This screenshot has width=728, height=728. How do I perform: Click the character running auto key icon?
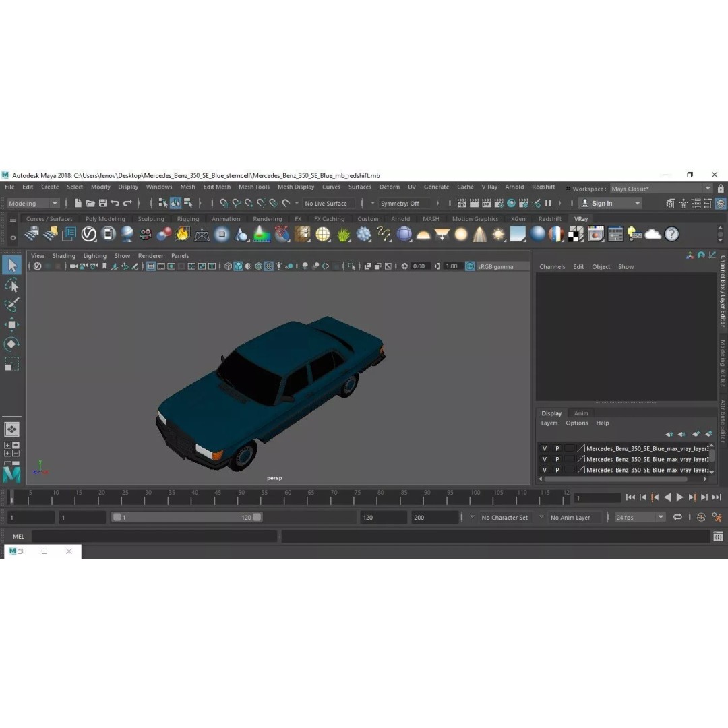(717, 517)
